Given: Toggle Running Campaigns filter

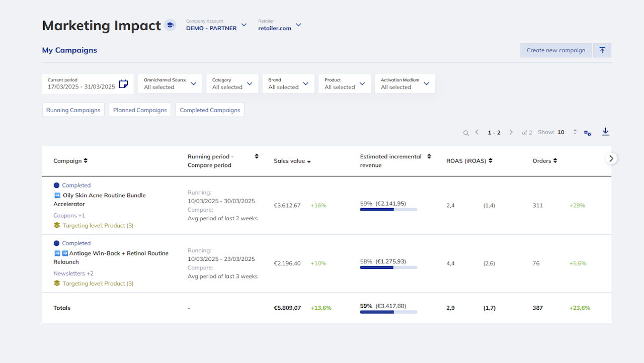Looking at the screenshot, I should (73, 110).
